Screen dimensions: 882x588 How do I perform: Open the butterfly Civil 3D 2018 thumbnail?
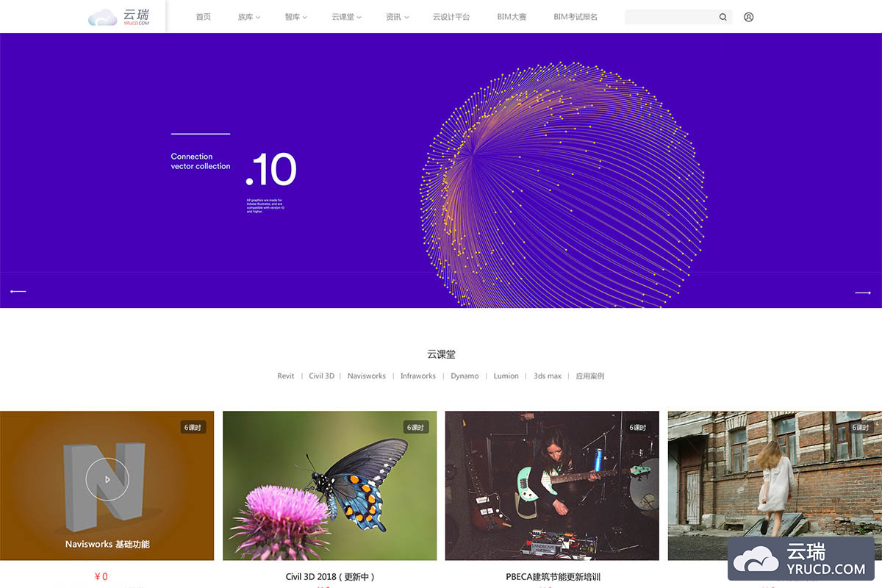[x=329, y=485]
